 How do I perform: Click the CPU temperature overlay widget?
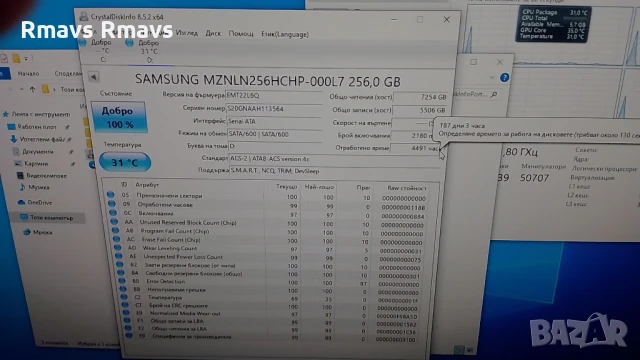coord(553,24)
